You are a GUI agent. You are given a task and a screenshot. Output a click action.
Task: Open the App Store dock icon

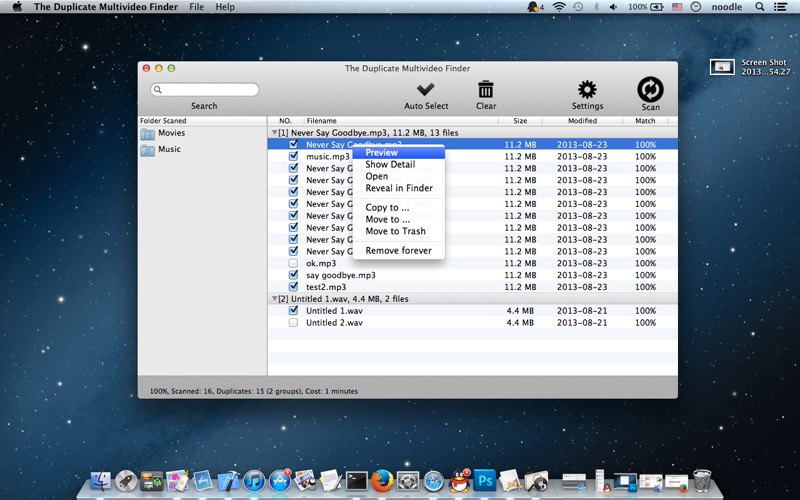tap(280, 481)
